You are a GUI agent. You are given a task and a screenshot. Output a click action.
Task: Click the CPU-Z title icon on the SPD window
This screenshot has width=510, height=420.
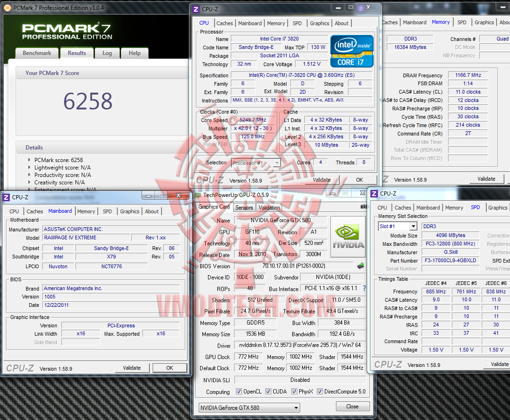coord(374,194)
